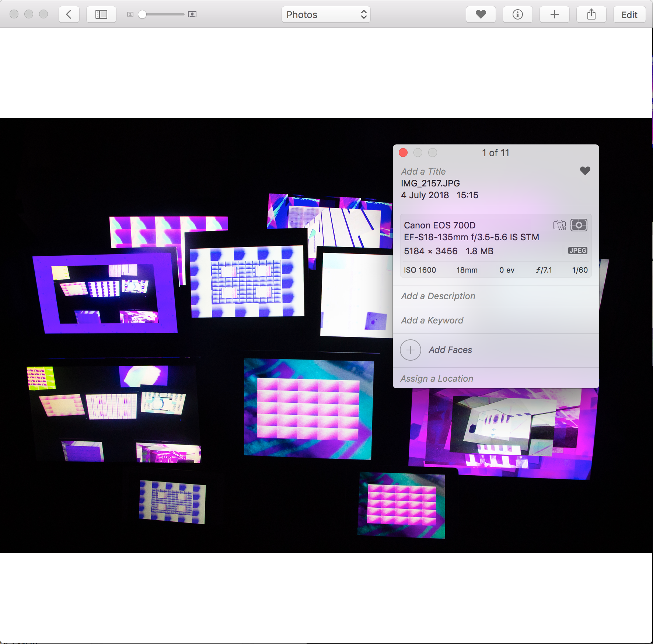Image resolution: width=653 pixels, height=644 pixels.
Task: Click the back arrow button
Action: coord(69,14)
